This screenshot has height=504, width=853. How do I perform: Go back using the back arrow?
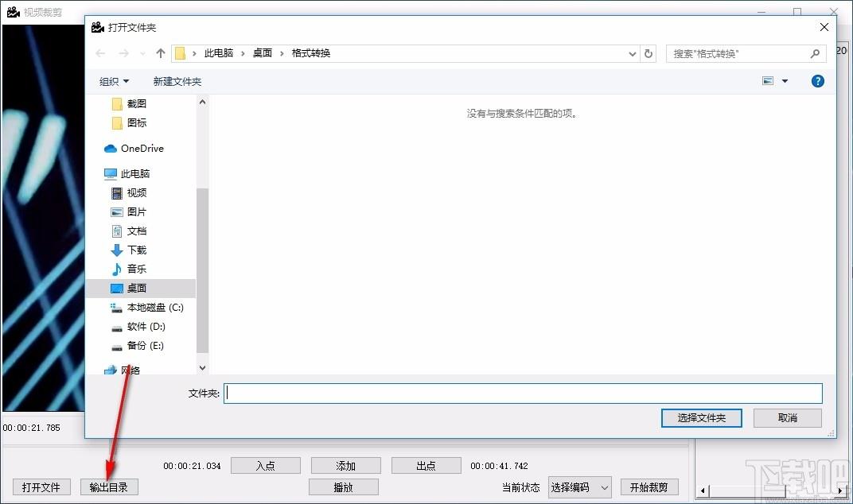click(x=100, y=53)
